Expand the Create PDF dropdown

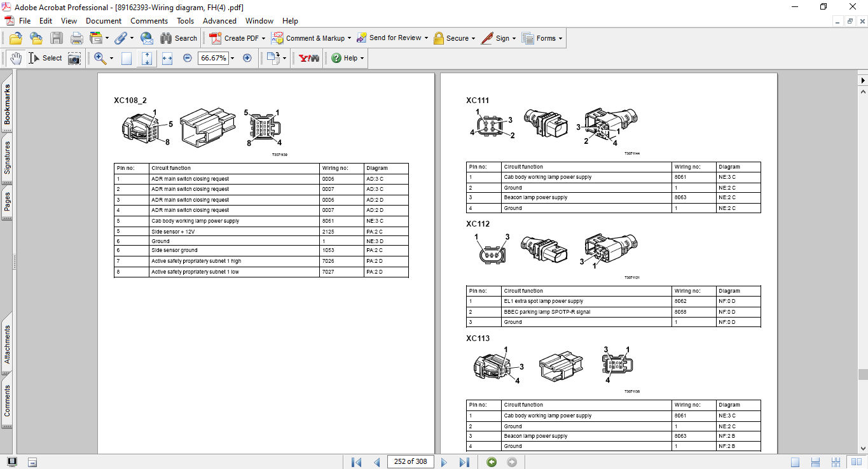point(263,38)
